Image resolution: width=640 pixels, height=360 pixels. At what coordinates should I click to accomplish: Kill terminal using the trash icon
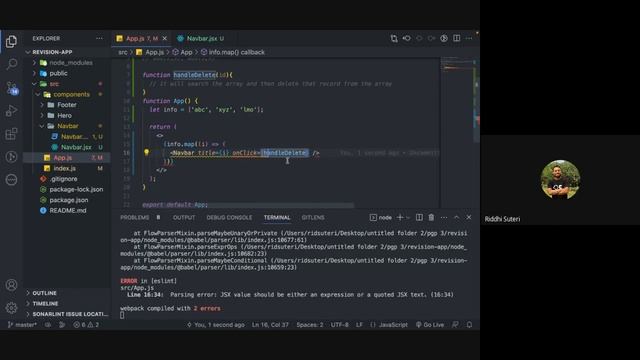431,218
